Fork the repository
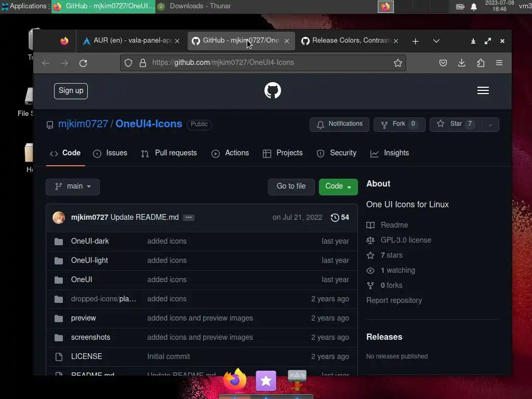Image resolution: width=532 pixels, height=399 pixels. pos(400,124)
